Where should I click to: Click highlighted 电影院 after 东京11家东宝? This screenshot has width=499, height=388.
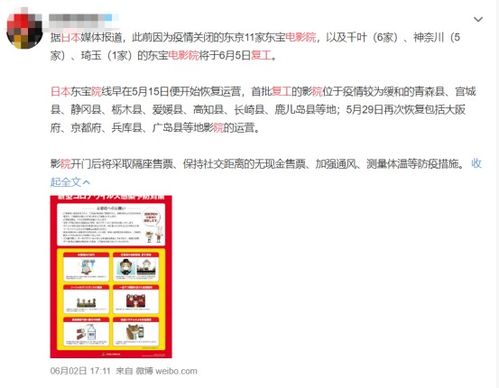[301, 37]
